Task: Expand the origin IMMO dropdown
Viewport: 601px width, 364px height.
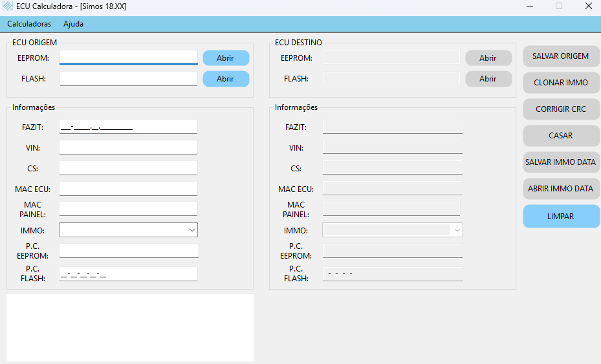Action: (191, 230)
